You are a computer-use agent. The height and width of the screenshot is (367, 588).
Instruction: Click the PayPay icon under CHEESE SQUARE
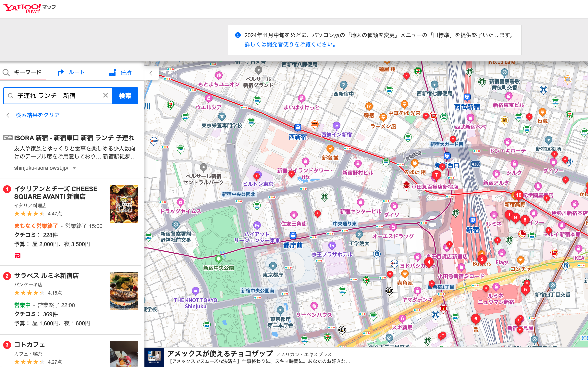click(18, 256)
